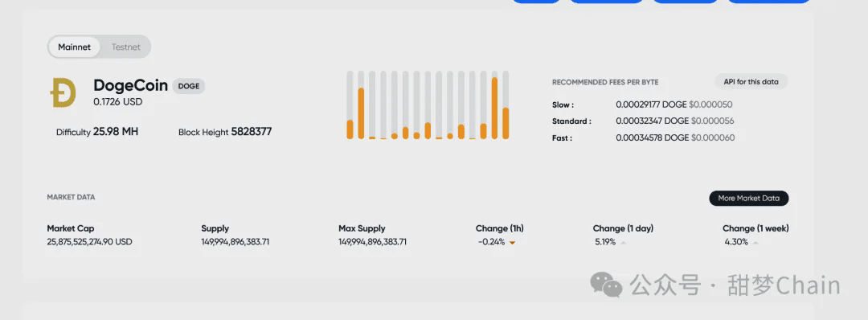This screenshot has height=320, width=868.
Task: Switch to the Testnet network
Action: coord(125,47)
